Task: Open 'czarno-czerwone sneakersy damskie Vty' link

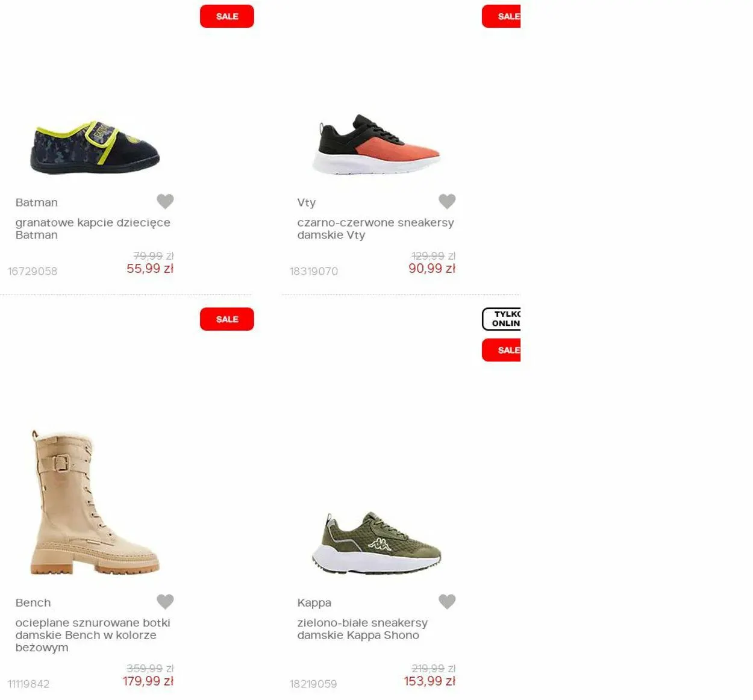Action: (375, 228)
